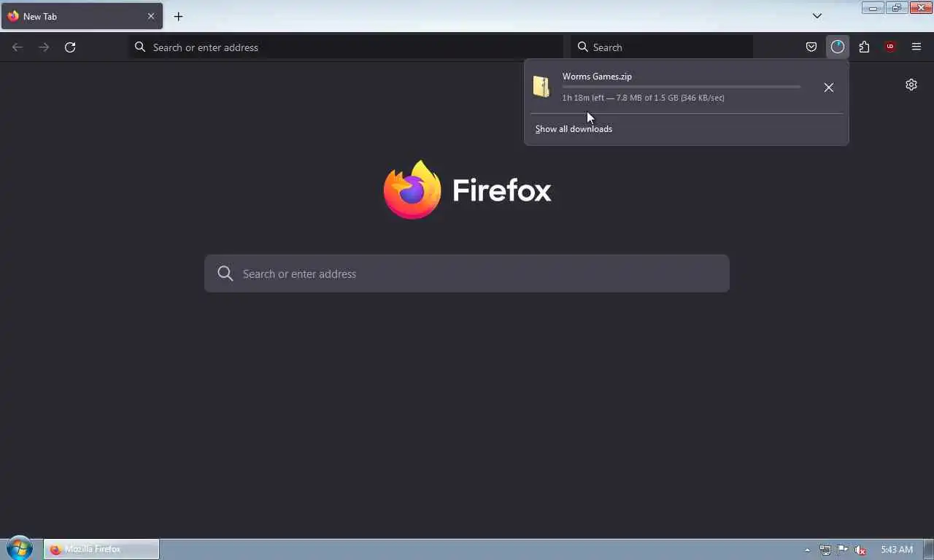Click the magnifier icon in toolbar Search box
The height and width of the screenshot is (560, 934).
click(583, 47)
